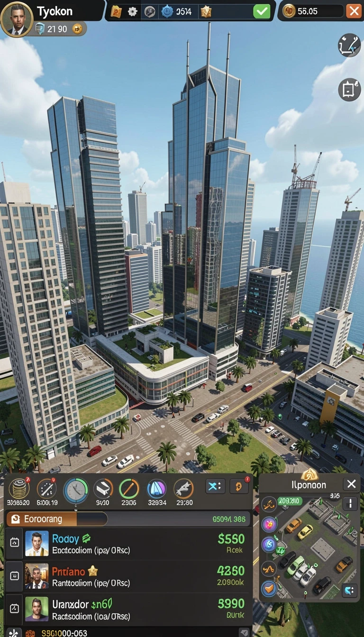Tap the 4260 value for Pntiano
The width and height of the screenshot is (364, 637).
pos(231,571)
